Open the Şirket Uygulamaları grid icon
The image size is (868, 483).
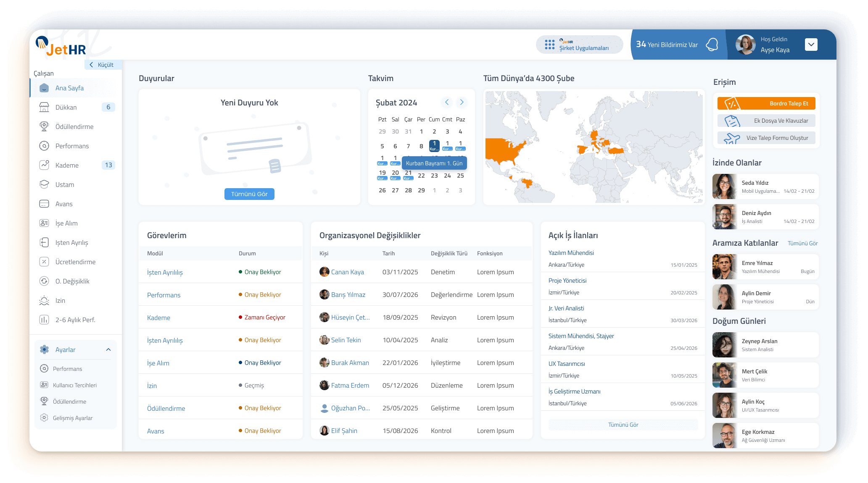(x=549, y=45)
